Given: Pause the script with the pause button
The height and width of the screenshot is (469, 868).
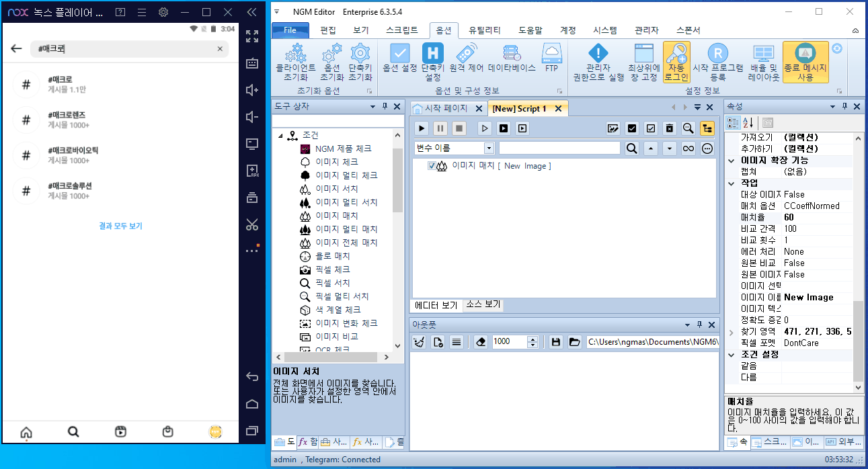Looking at the screenshot, I should pos(440,128).
